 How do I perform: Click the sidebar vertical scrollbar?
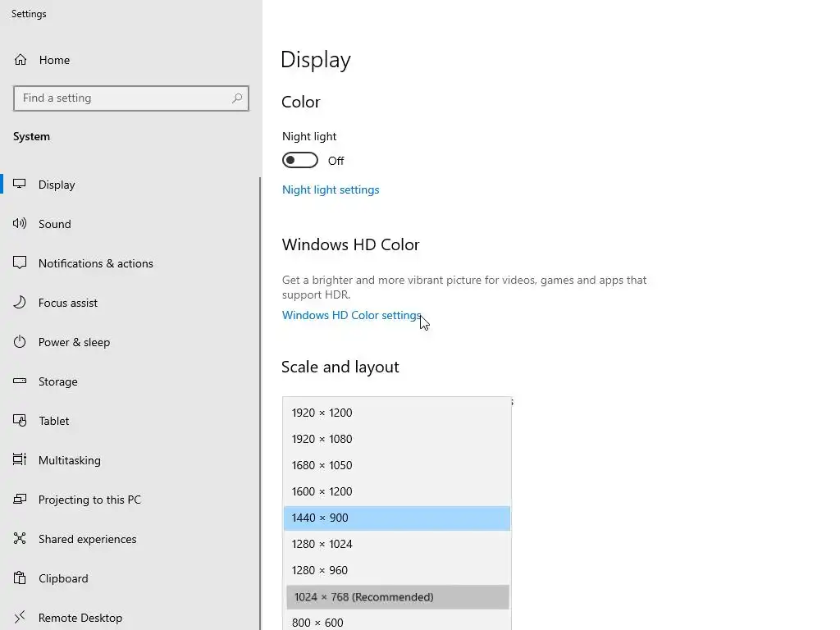click(x=260, y=404)
